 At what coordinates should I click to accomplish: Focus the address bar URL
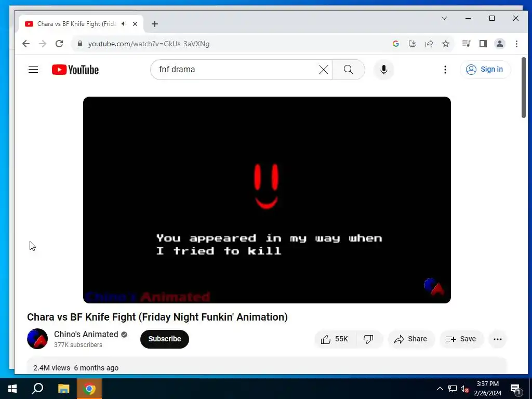click(149, 44)
